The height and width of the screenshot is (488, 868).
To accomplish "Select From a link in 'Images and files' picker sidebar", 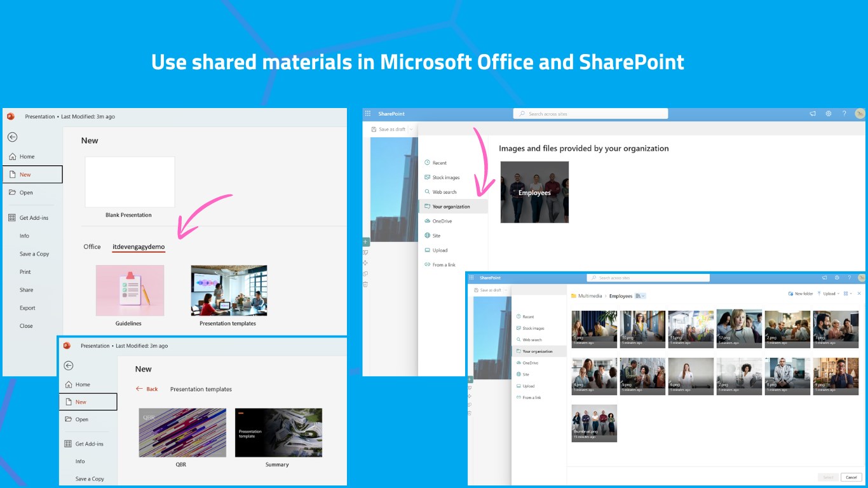I will (x=439, y=265).
